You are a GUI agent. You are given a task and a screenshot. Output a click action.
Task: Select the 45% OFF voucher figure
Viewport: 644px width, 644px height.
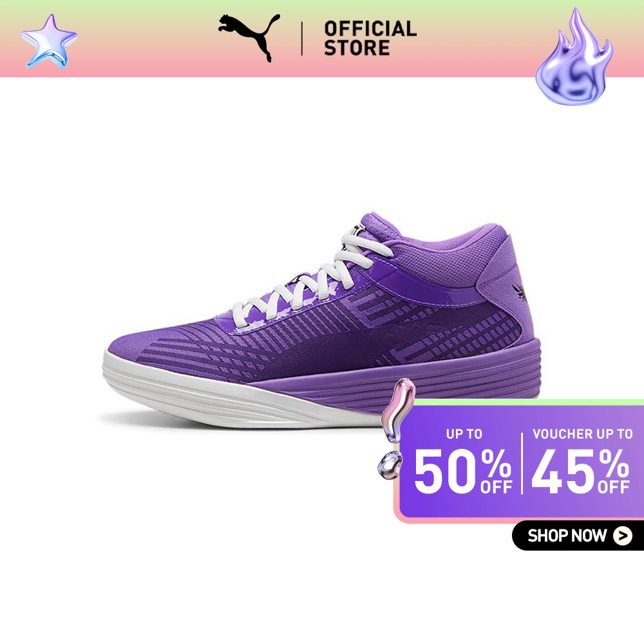pos(580,471)
